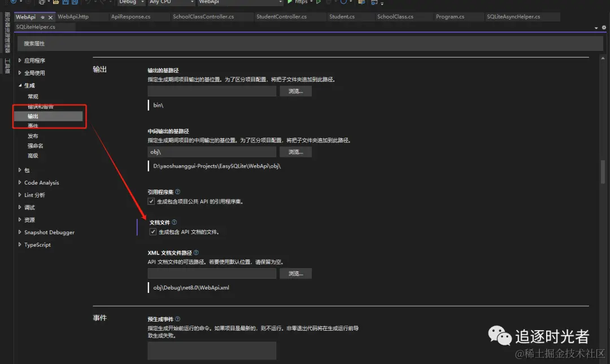Start without debugging outlined play icon

319,2
